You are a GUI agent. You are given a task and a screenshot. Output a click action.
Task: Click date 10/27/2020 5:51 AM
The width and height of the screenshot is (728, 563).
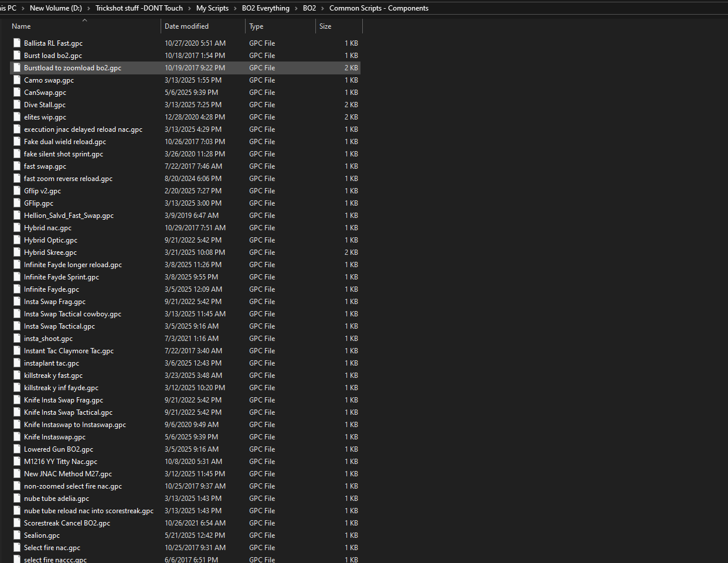195,43
